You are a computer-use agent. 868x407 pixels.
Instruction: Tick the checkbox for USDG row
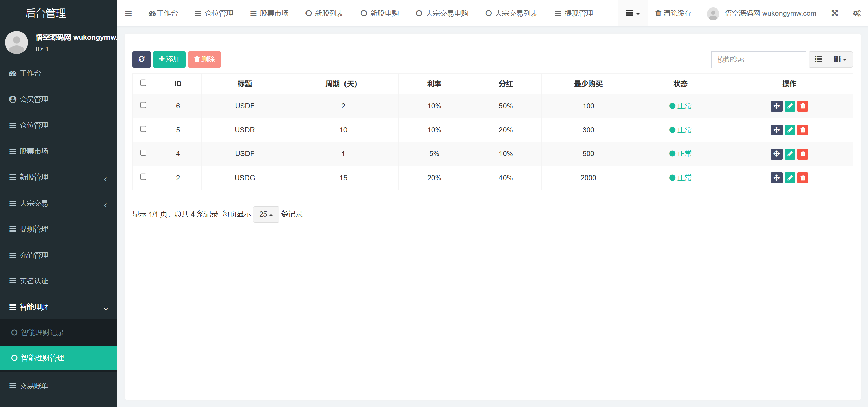143,177
